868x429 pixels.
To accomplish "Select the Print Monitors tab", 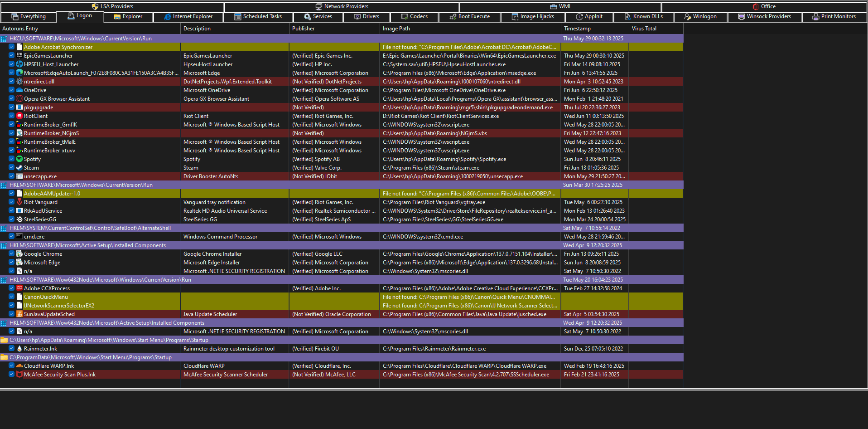I will 834,17.
